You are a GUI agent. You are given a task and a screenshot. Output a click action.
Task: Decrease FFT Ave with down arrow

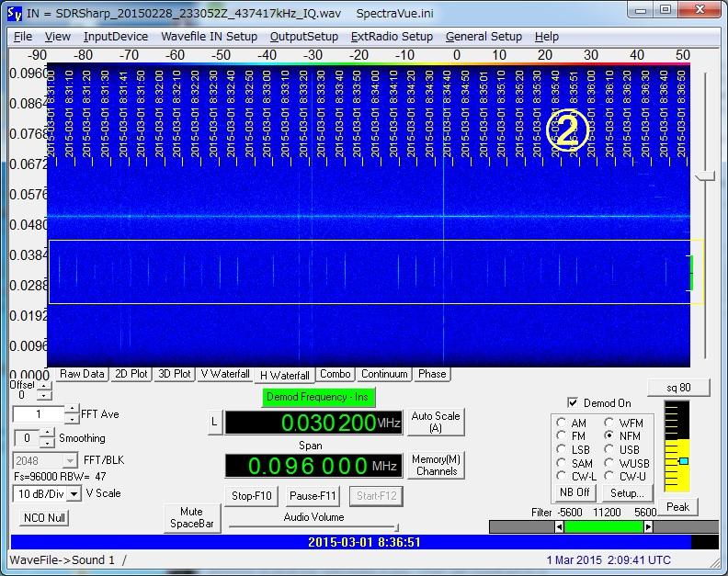(x=72, y=419)
